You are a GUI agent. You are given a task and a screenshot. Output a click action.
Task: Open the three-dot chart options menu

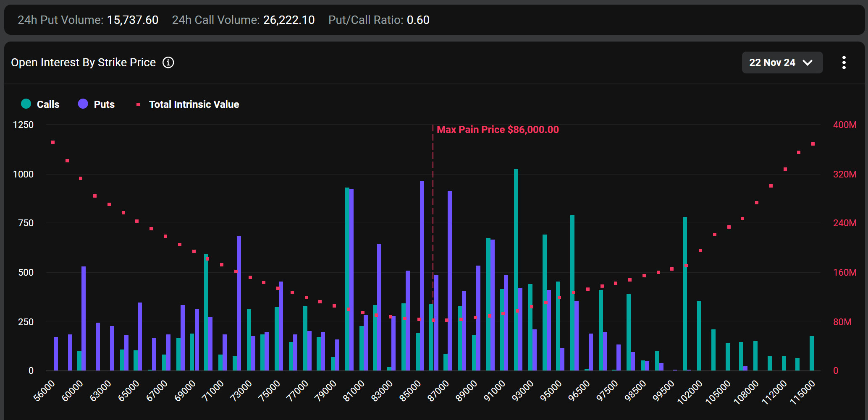[844, 63]
